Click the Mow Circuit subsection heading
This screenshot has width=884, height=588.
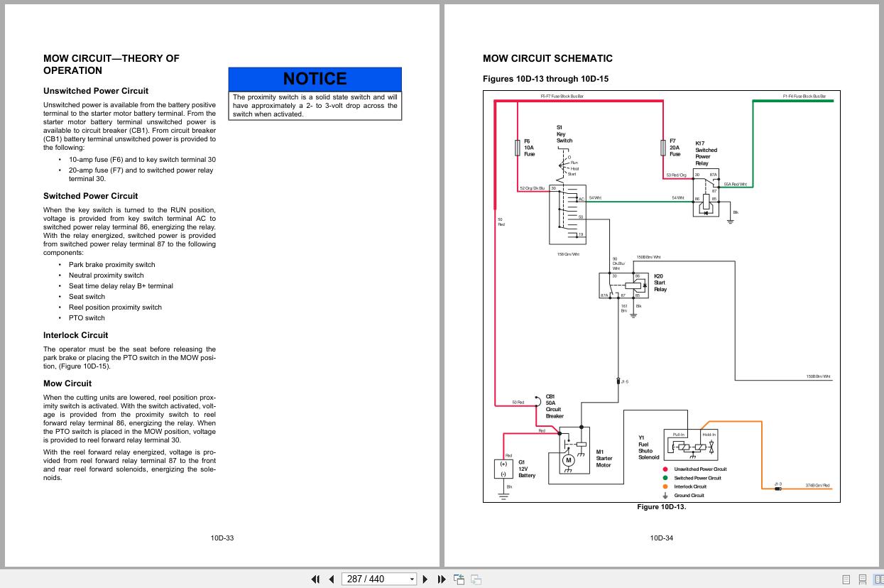(67, 383)
